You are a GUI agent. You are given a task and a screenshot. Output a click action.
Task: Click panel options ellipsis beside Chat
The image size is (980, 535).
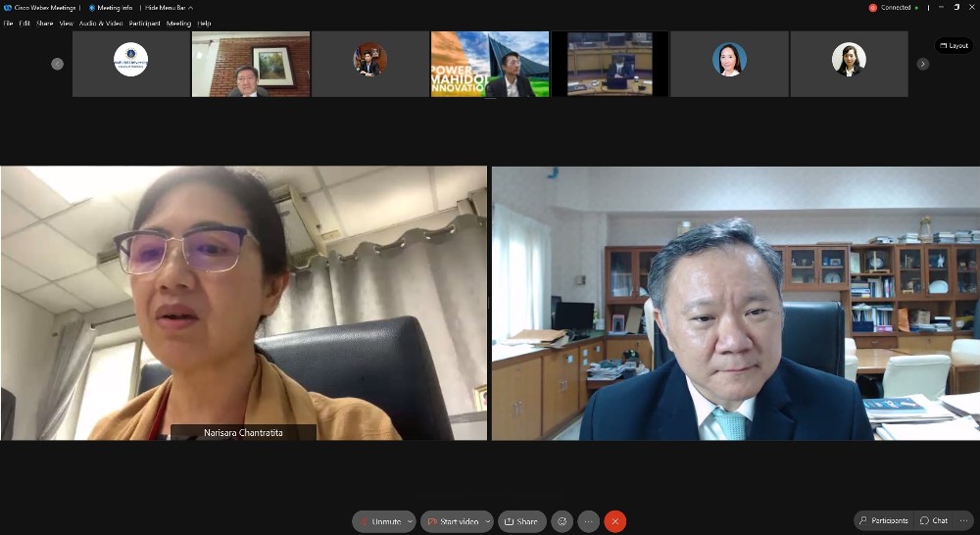(965, 520)
